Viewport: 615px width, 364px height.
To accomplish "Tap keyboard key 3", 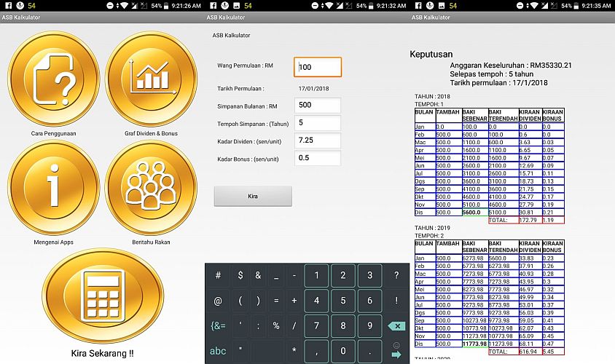I will click(369, 275).
